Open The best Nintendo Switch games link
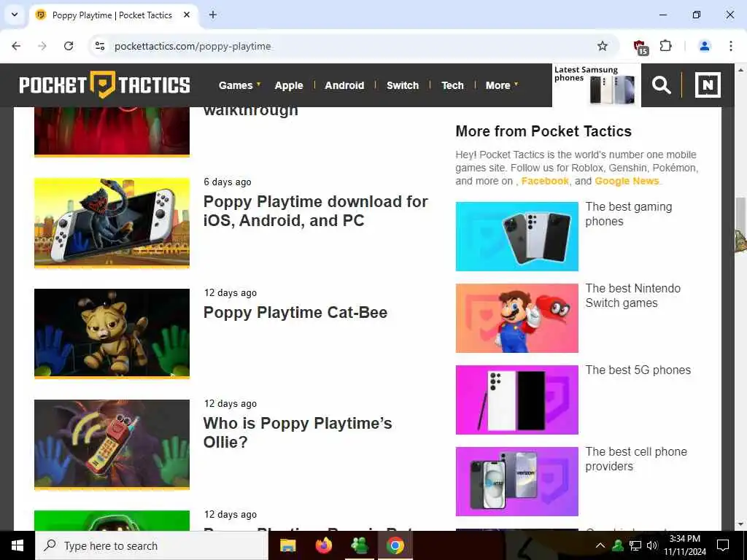This screenshot has width=747, height=560. (x=632, y=295)
